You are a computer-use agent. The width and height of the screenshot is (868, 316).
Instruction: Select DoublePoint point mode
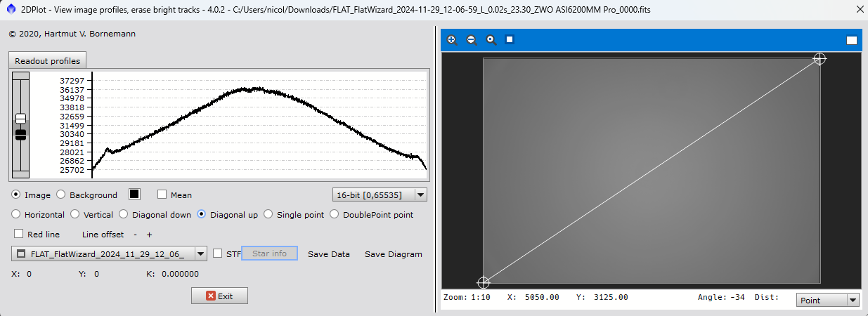335,214
